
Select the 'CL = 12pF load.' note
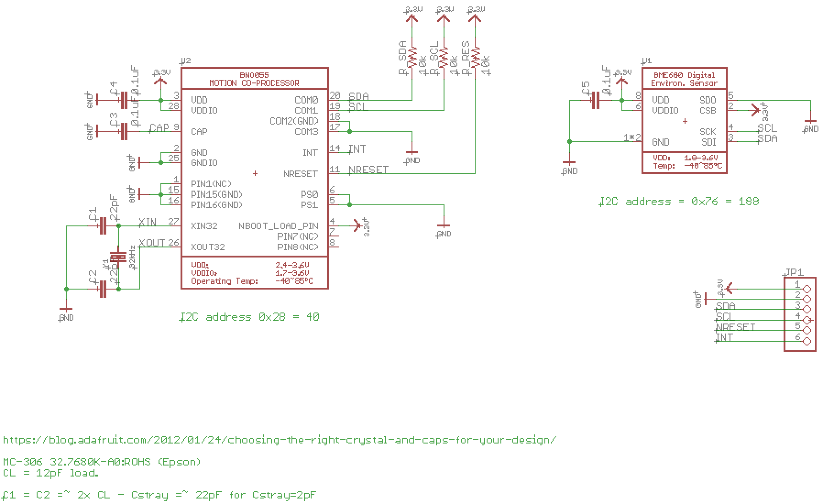(x=51, y=473)
